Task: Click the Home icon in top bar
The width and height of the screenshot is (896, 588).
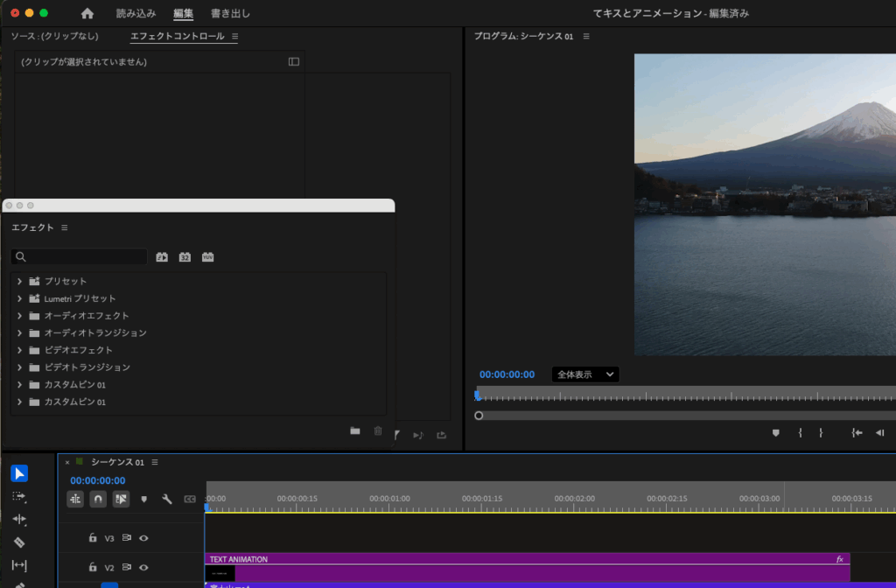Action: pyautogui.click(x=87, y=13)
